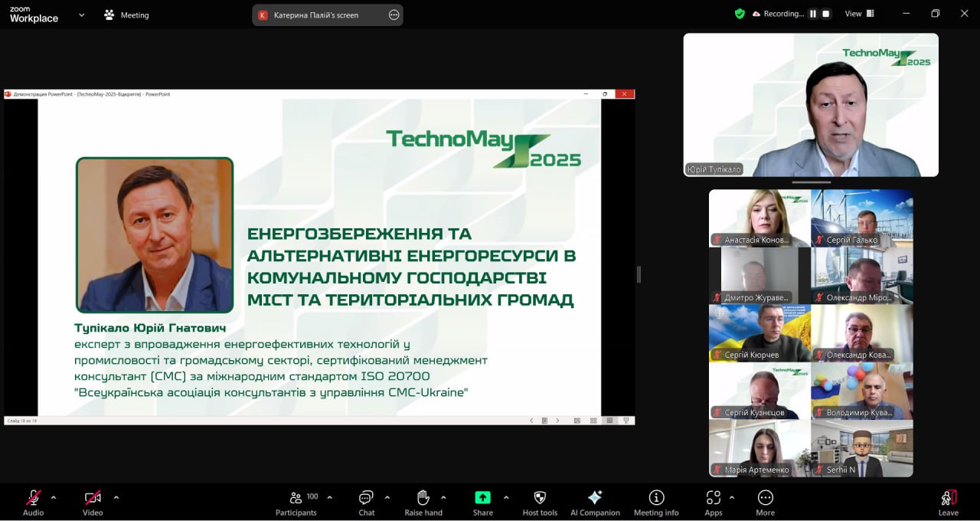Screen dimensions: 980x521
Task: Expand arrow next to Raise hand
Action: click(443, 497)
